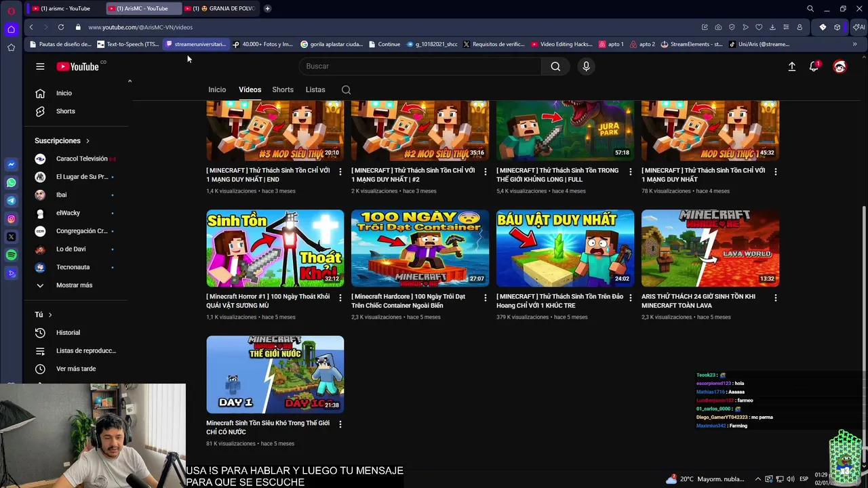Open Opera sidebar home workspace icon

(x=11, y=29)
